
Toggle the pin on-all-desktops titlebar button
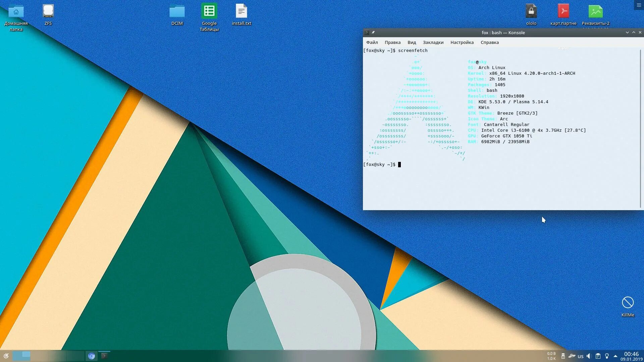click(373, 33)
